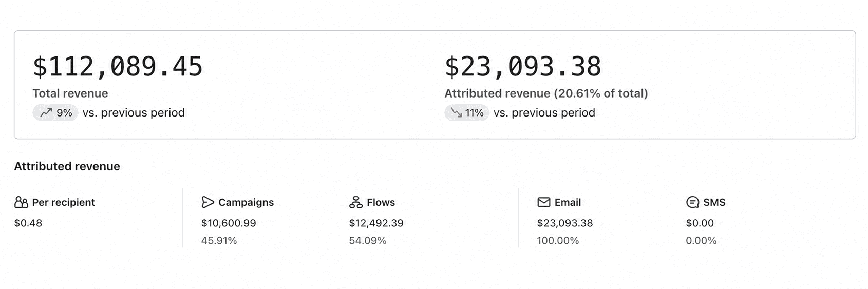
Task: Click the $0.48 per recipient value
Action: (28, 223)
